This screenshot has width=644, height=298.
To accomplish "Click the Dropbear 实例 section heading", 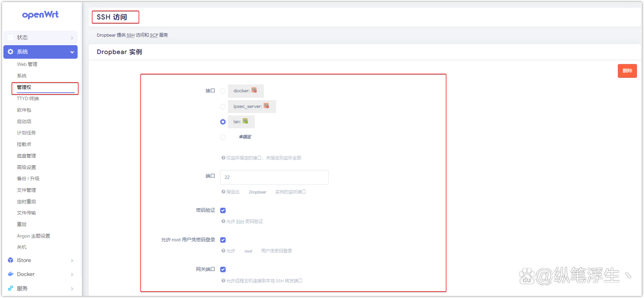I will 119,52.
